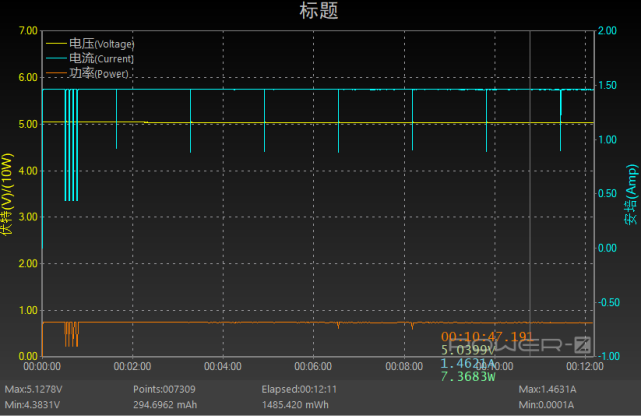Click the yellow Voltage legend line swatch
The width and height of the screenshot is (641, 416).
[56, 44]
